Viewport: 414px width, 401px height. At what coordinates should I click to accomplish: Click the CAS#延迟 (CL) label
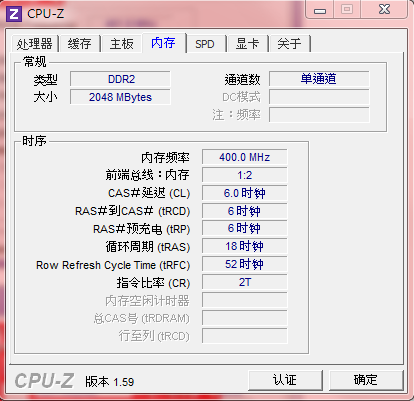pos(149,193)
